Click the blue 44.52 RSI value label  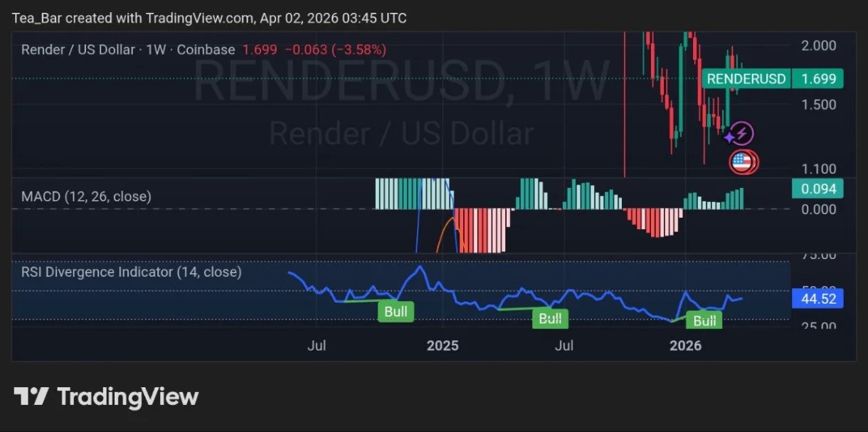[817, 299]
